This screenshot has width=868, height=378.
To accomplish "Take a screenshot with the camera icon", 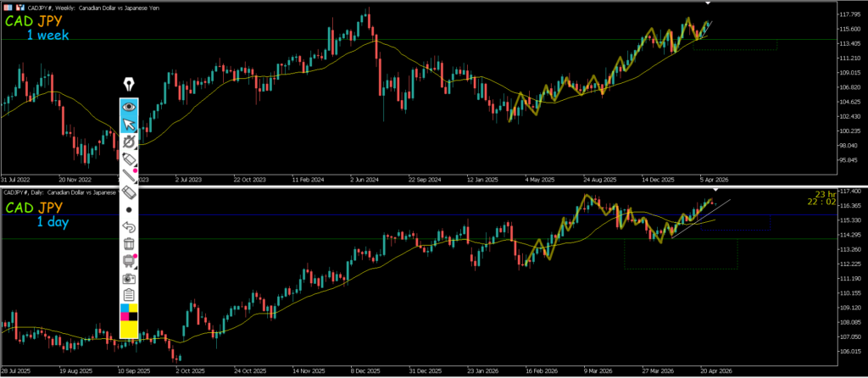I will click(x=129, y=278).
